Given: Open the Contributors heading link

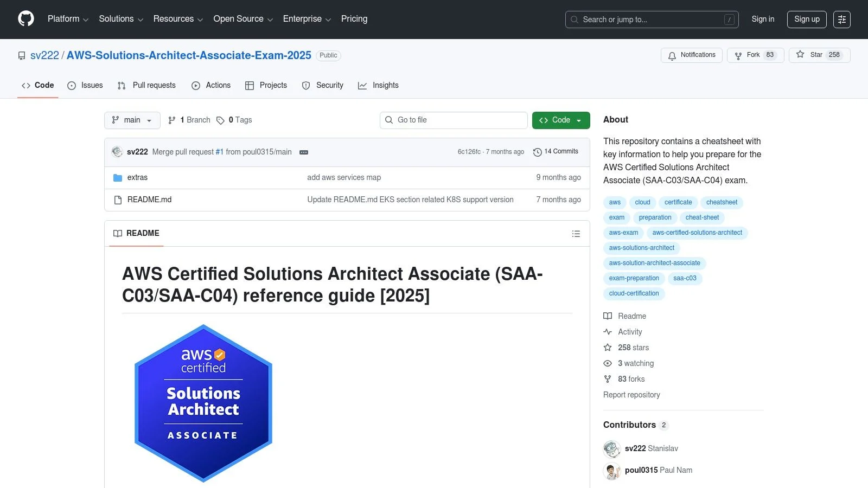Looking at the screenshot, I should pyautogui.click(x=636, y=425).
